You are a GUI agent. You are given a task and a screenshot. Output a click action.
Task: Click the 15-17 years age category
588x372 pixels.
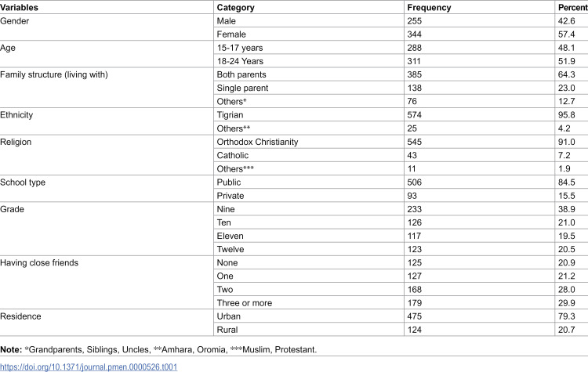coord(240,48)
